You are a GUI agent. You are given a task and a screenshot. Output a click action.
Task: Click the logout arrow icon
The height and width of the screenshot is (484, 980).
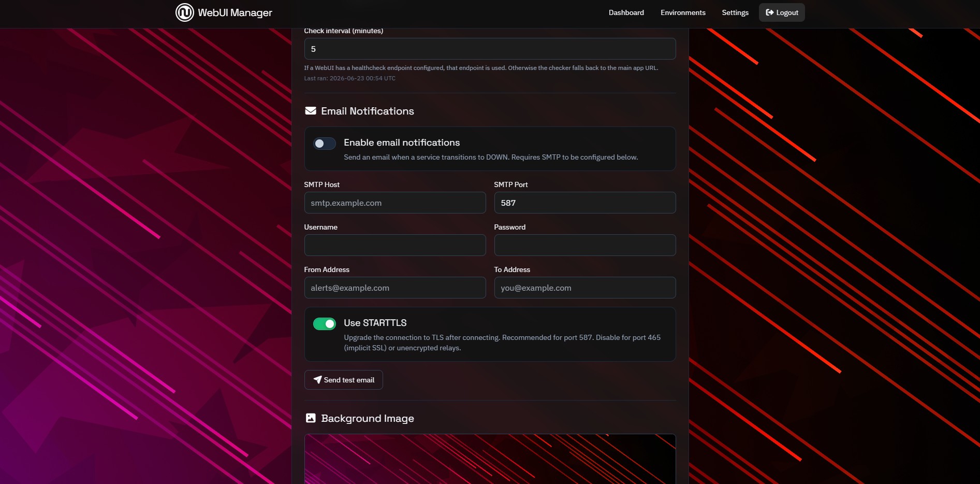tap(770, 12)
